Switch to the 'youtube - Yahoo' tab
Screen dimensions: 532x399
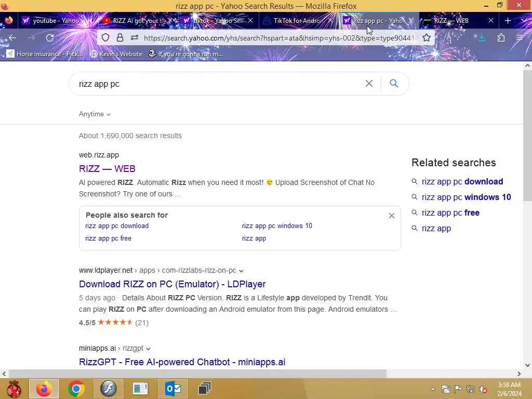(55, 21)
